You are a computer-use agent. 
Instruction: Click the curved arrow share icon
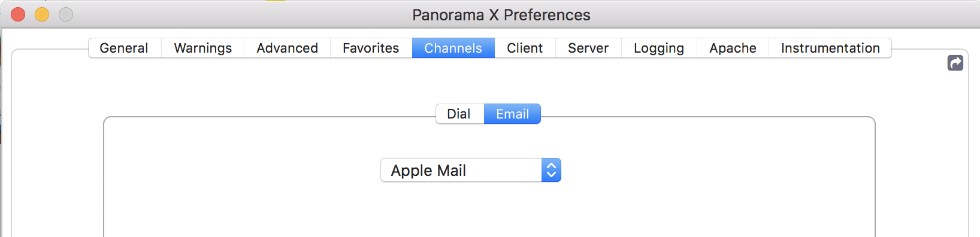pos(955,63)
